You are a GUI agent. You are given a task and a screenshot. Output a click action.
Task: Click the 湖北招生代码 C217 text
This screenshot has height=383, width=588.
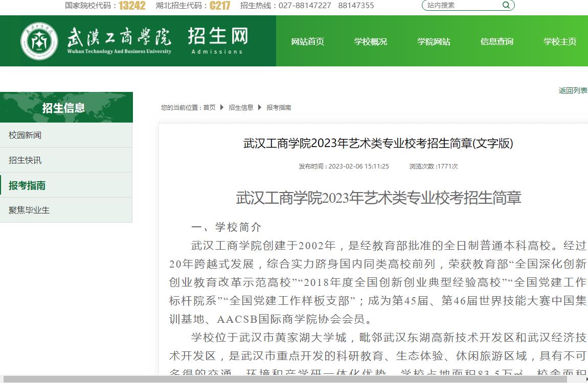[x=193, y=5]
